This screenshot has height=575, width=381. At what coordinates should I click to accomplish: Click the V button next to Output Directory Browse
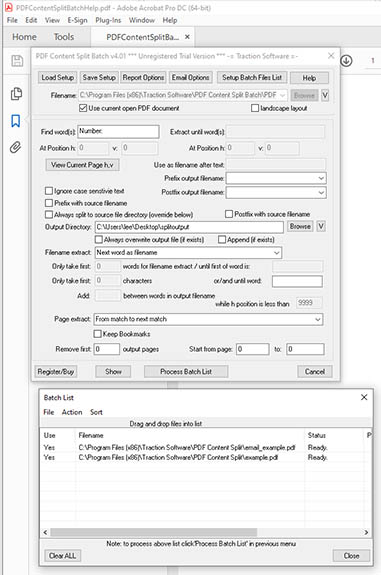[321, 226]
